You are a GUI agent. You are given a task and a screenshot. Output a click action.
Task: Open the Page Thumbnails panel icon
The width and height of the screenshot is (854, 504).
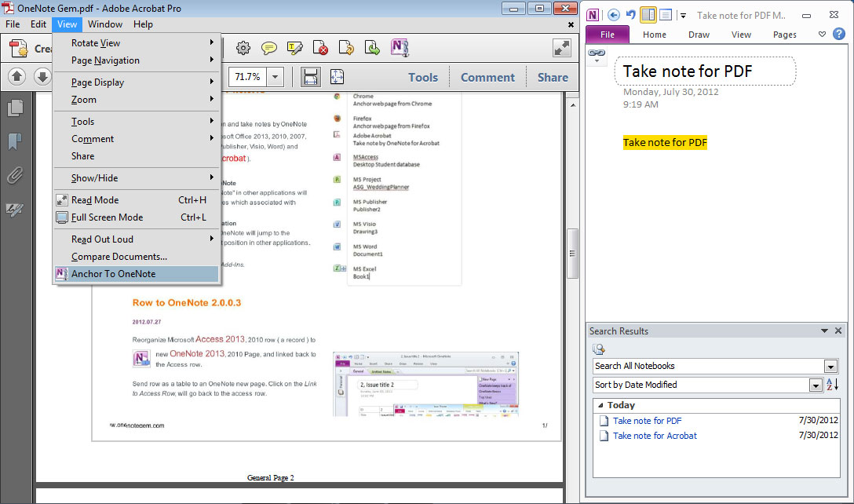coord(15,108)
